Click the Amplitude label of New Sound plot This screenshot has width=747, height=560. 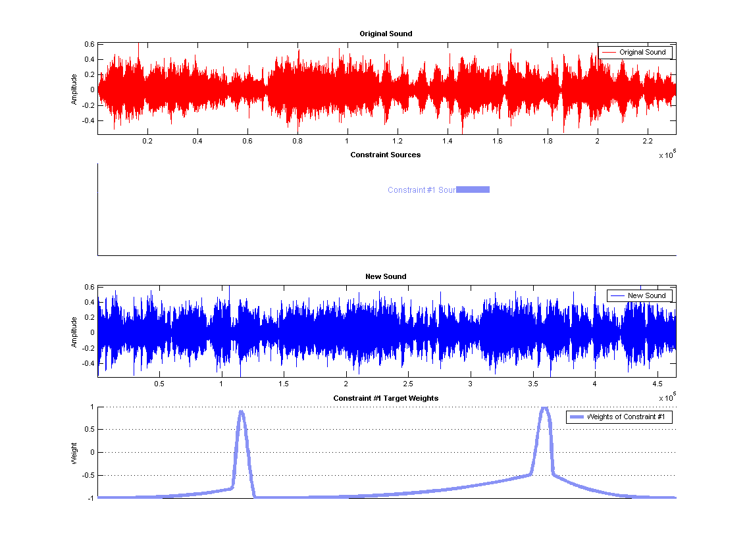click(x=74, y=332)
